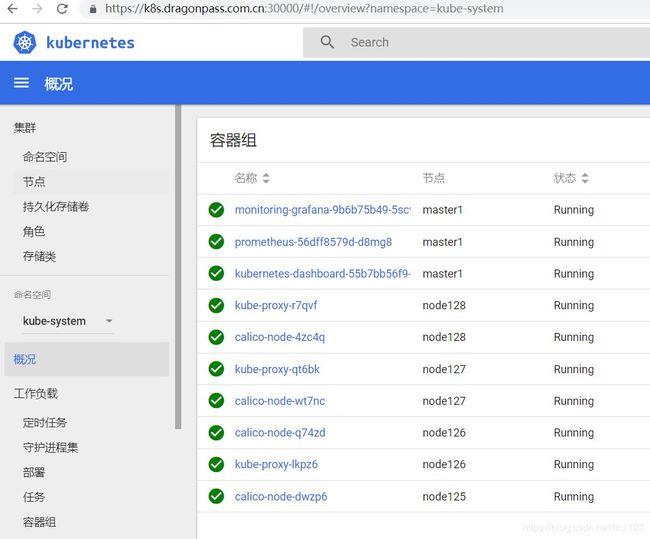Open the prometheus-56dff8579d-d8mg8 pod link

pyautogui.click(x=313, y=242)
